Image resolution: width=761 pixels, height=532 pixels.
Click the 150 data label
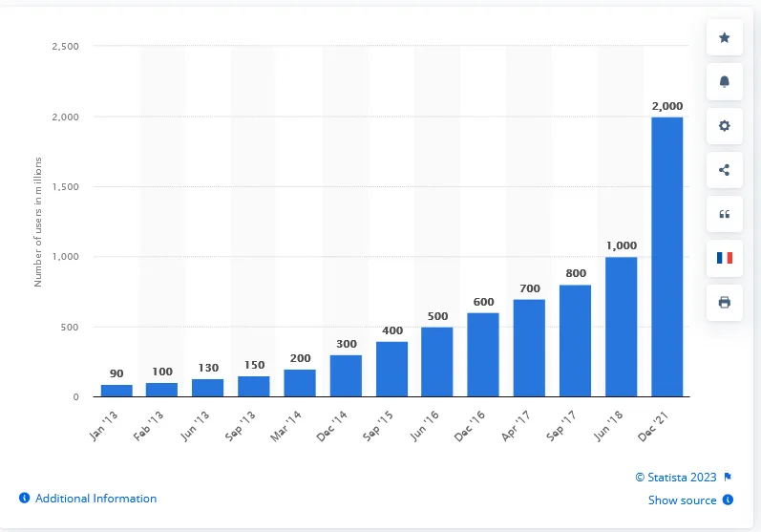254,365
